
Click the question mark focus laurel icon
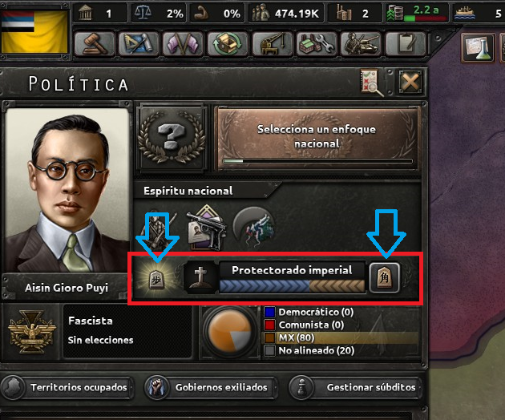(x=172, y=138)
